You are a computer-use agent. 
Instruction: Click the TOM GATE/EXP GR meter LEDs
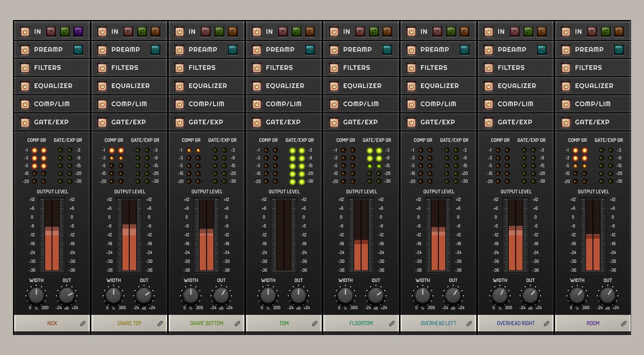pos(297,166)
